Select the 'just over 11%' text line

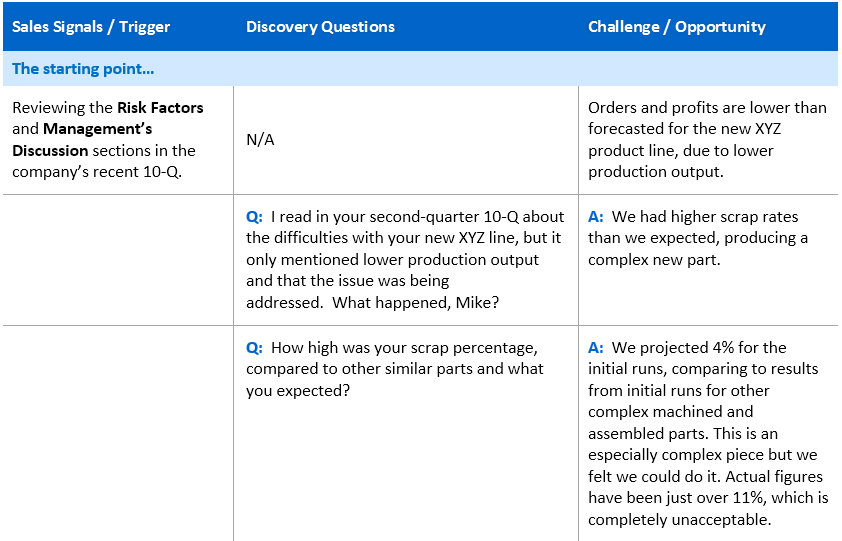pos(708,498)
